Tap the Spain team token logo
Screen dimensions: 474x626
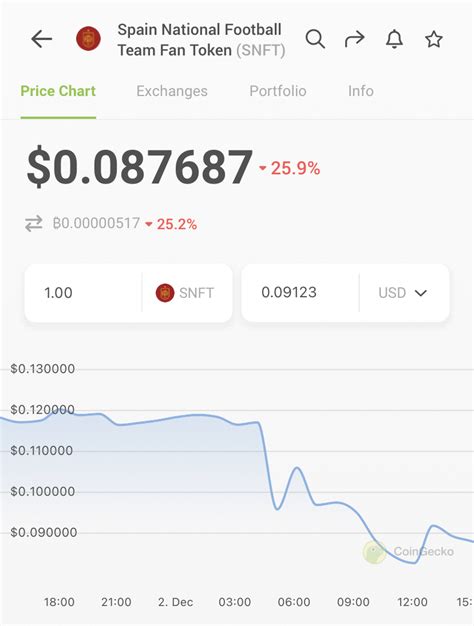click(88, 39)
